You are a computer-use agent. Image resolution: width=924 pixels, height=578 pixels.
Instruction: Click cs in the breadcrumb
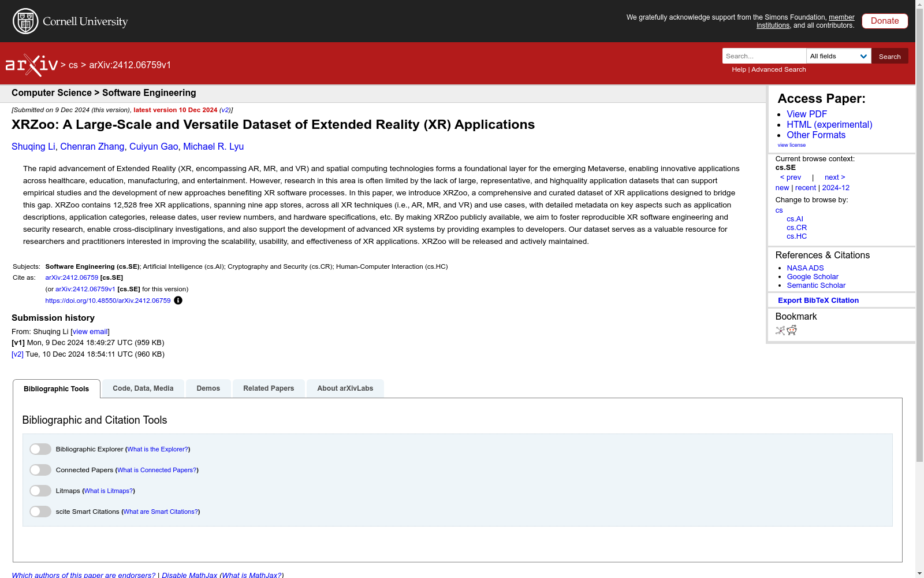tap(73, 65)
